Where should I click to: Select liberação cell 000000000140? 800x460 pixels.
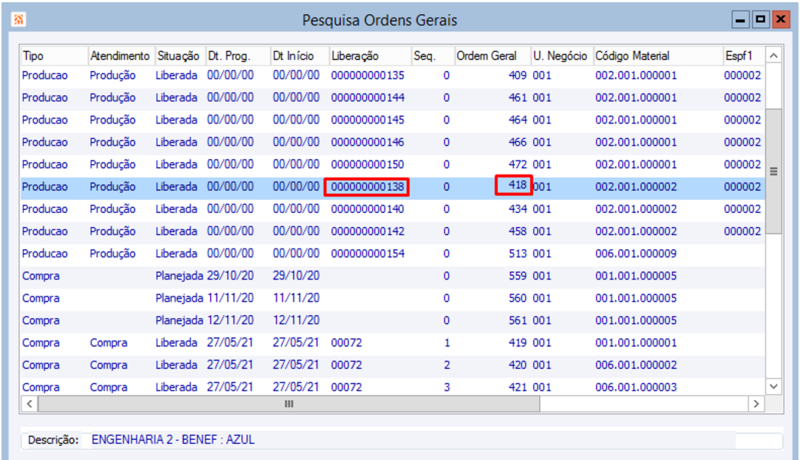[x=367, y=209]
